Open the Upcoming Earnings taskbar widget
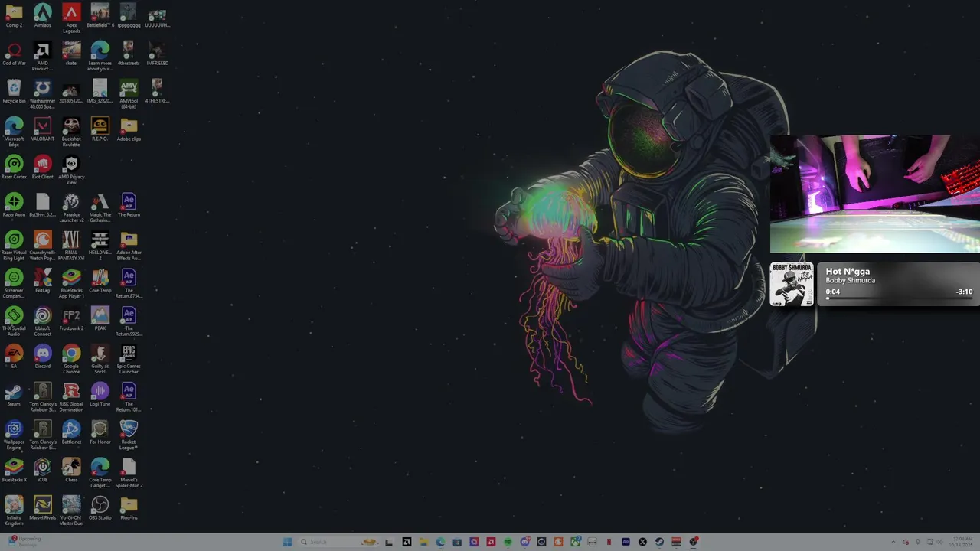The width and height of the screenshot is (980, 551). [23, 541]
